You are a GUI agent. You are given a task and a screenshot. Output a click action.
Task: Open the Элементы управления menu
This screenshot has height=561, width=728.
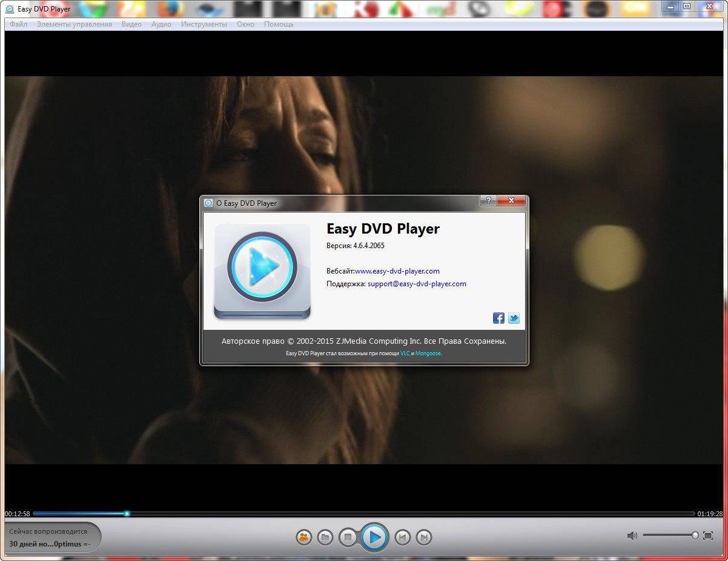click(74, 24)
